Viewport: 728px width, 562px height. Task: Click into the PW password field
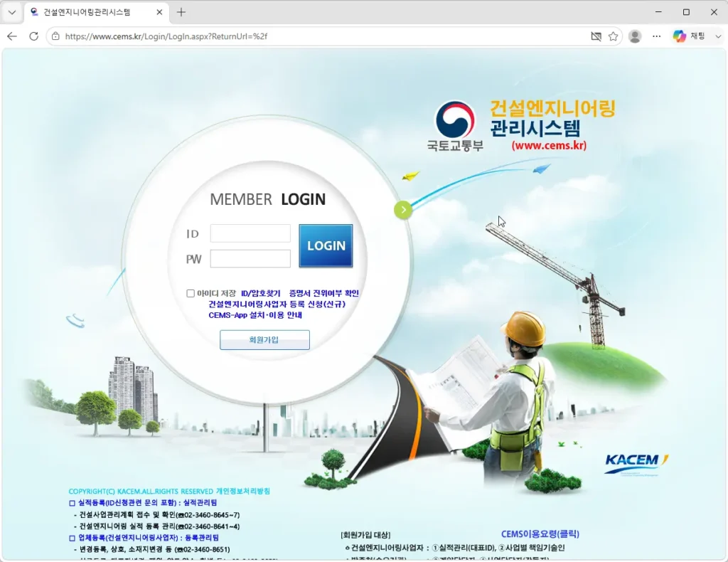tap(250, 259)
